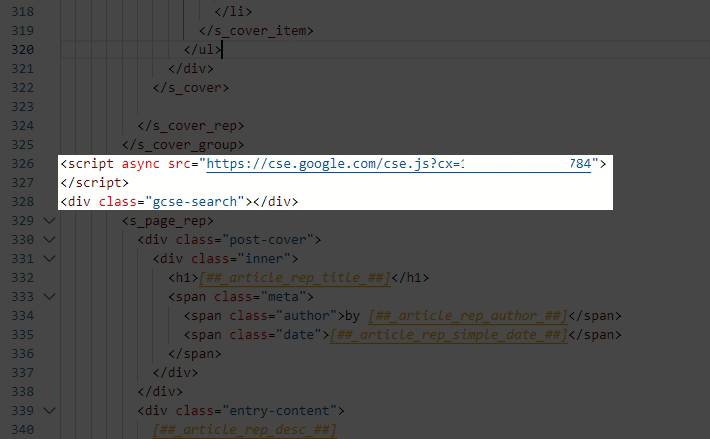The height and width of the screenshot is (439, 710).
Task: Click line number 340 in the gutter
Action: [23, 430]
